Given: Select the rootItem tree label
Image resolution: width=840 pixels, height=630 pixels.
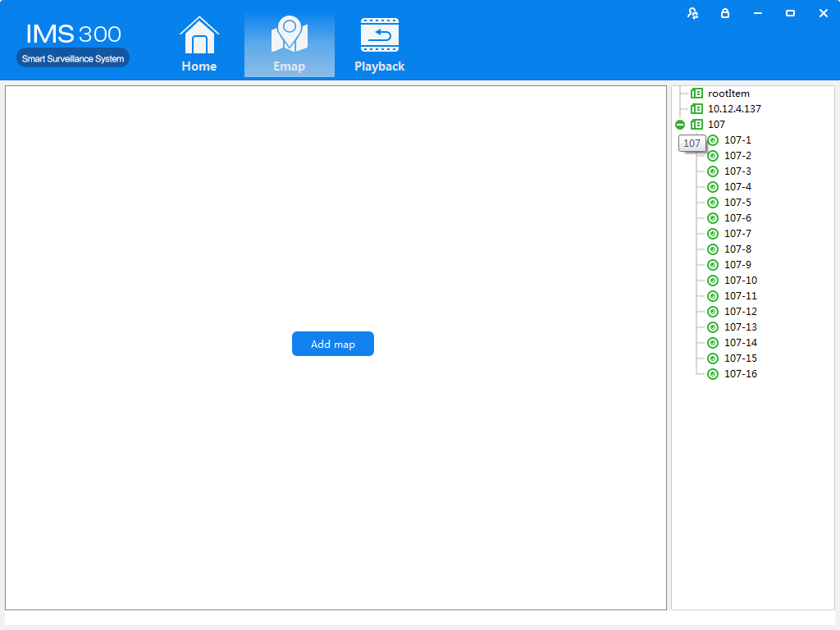Looking at the screenshot, I should (x=728, y=94).
